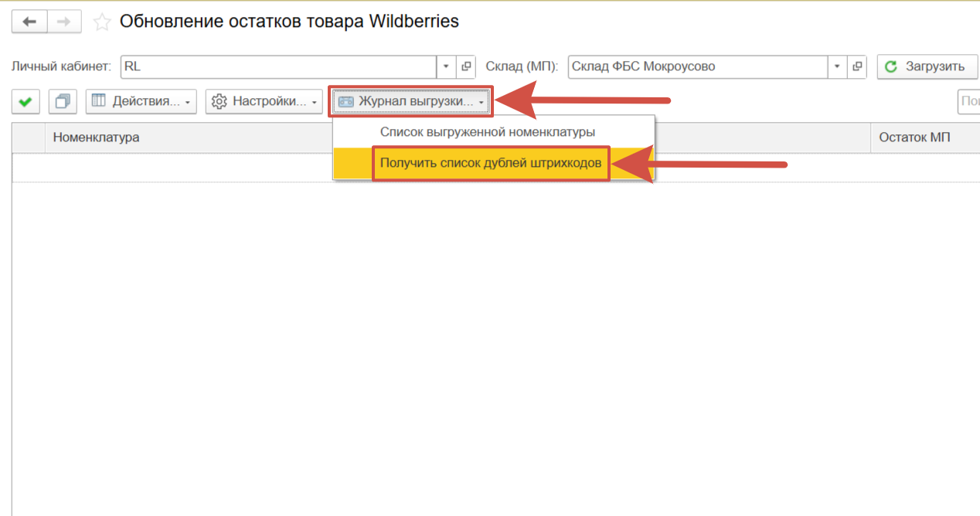Click the uncheck-all squares icon
This screenshot has width=980, height=516.
(x=63, y=101)
